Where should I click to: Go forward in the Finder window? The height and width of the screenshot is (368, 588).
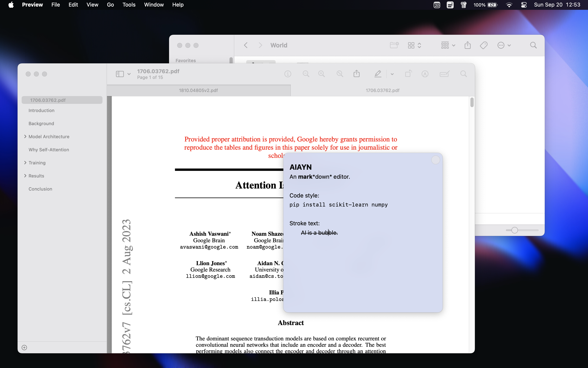click(260, 45)
